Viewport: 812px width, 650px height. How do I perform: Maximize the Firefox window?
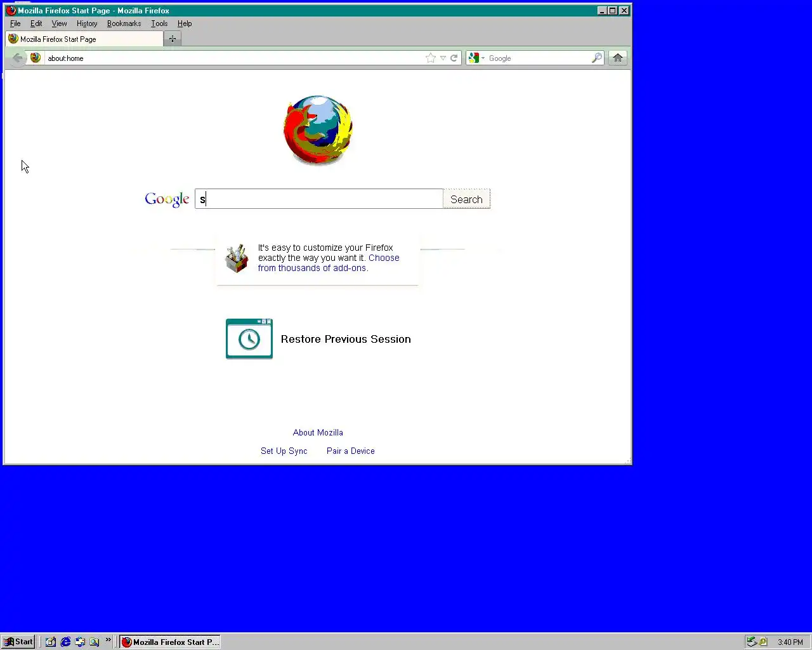(x=612, y=10)
